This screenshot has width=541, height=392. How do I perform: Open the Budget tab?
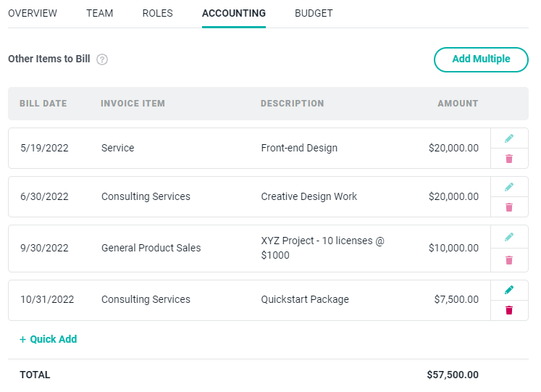[x=314, y=13]
